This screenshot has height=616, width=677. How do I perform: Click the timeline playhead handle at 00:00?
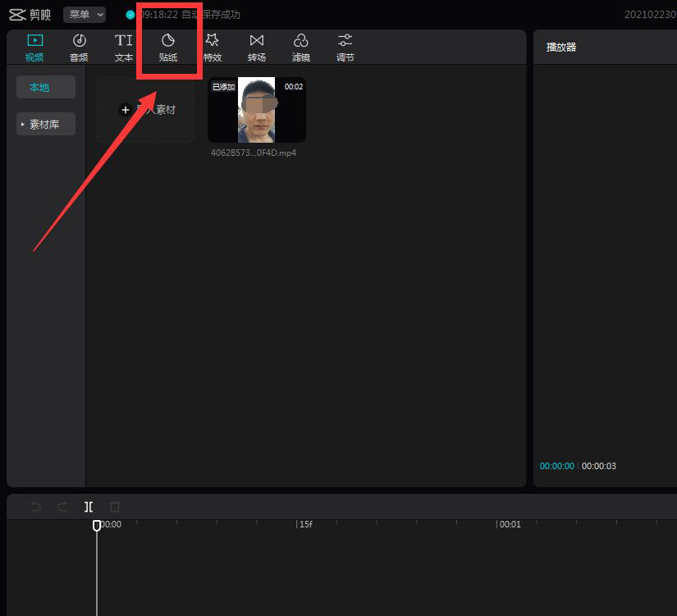(97, 525)
